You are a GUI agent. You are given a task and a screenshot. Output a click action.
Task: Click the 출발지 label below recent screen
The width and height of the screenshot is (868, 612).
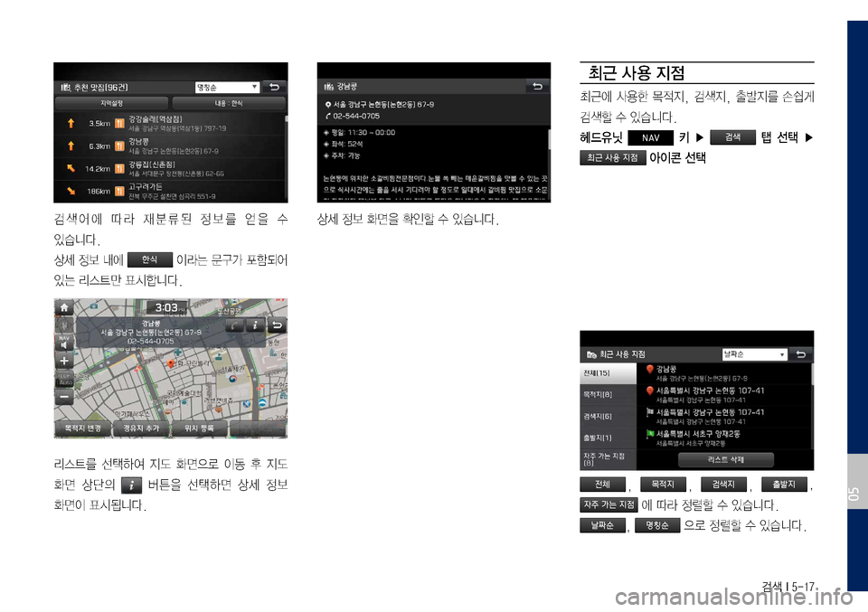tap(784, 485)
